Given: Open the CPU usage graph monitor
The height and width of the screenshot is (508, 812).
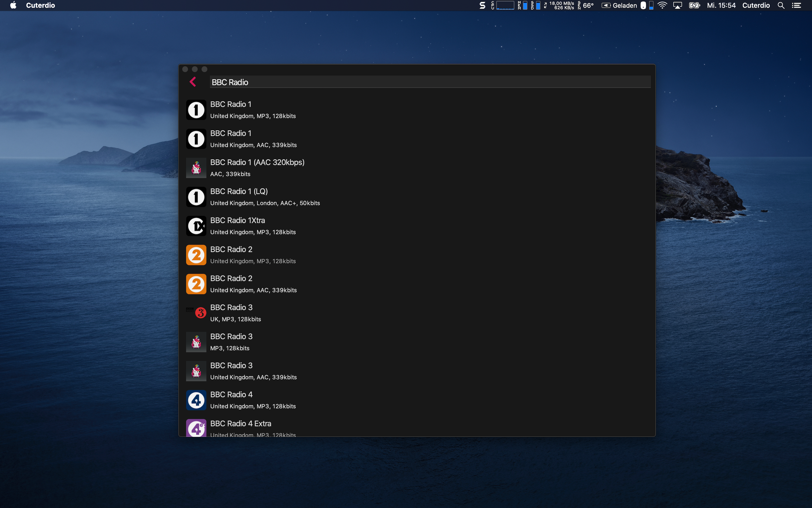Looking at the screenshot, I should click(x=503, y=5).
